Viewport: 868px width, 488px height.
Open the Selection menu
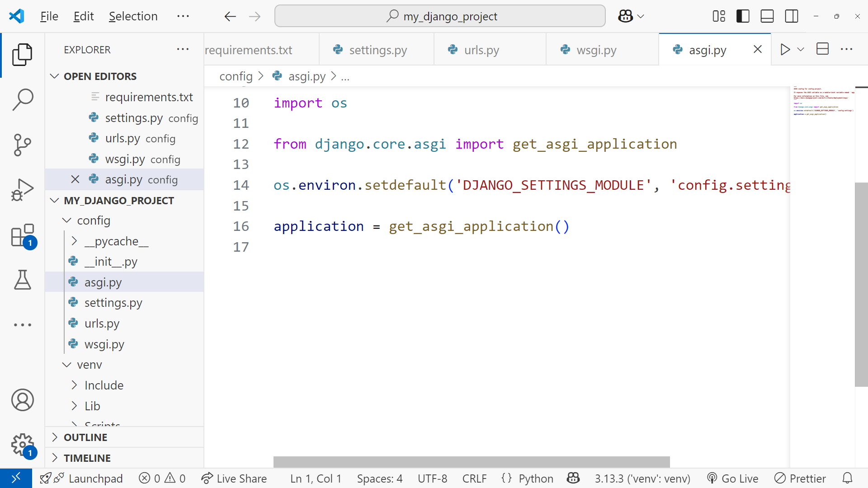tap(133, 16)
